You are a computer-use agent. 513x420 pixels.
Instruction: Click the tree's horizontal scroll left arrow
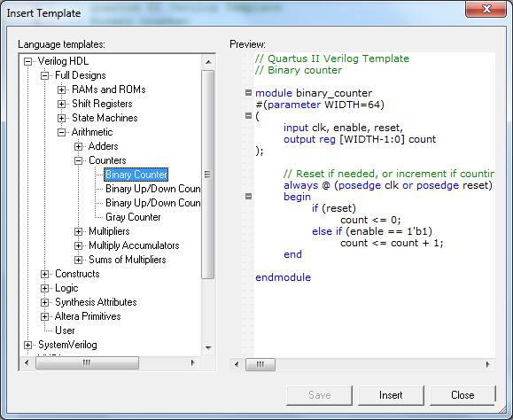(27, 362)
